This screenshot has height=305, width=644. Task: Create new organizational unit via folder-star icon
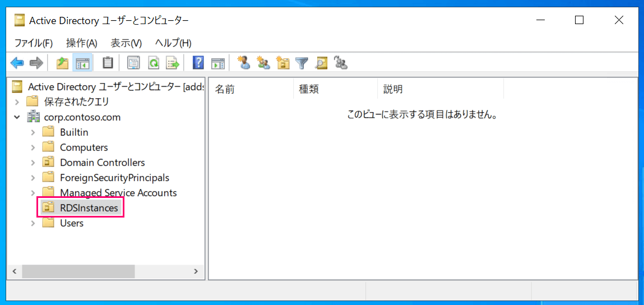point(283,62)
